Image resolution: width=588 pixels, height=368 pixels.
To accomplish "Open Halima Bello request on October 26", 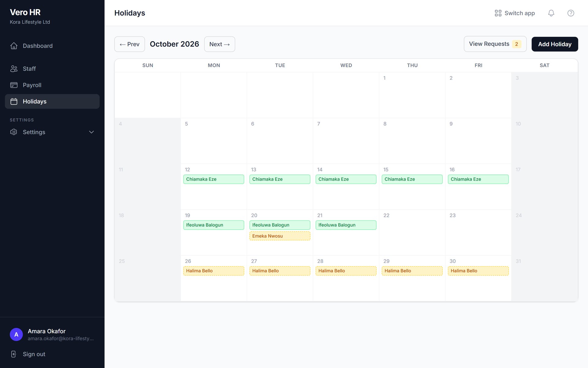I will coord(214,271).
